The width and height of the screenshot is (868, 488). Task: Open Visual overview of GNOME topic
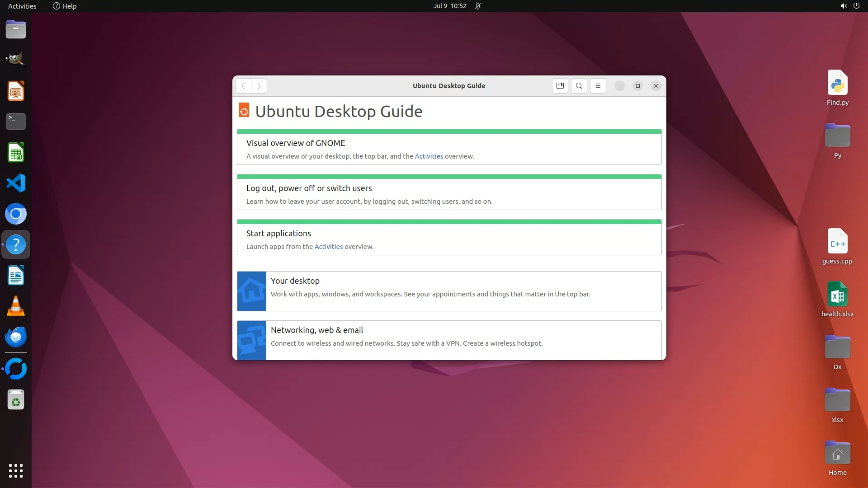tap(295, 143)
